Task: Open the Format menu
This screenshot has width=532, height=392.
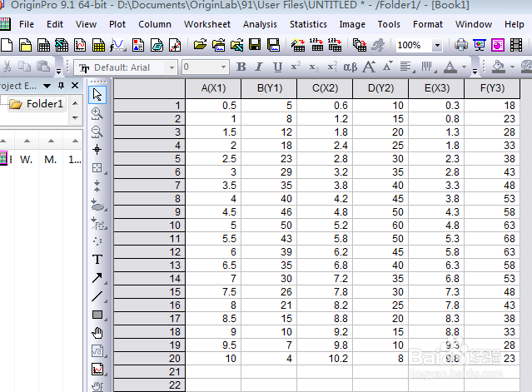Action: pos(428,24)
